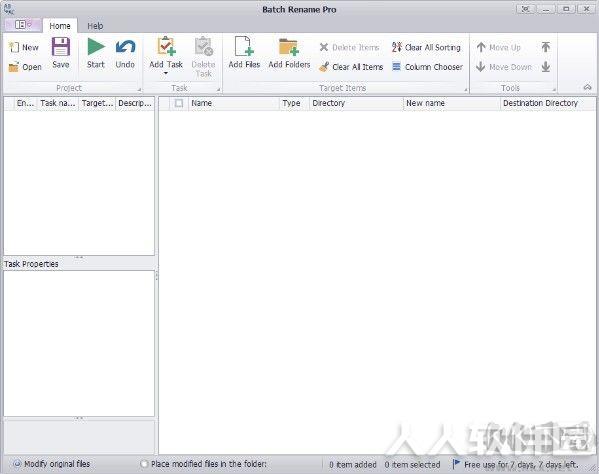Click the Target... column header
The width and height of the screenshot is (599, 474).
(x=97, y=103)
